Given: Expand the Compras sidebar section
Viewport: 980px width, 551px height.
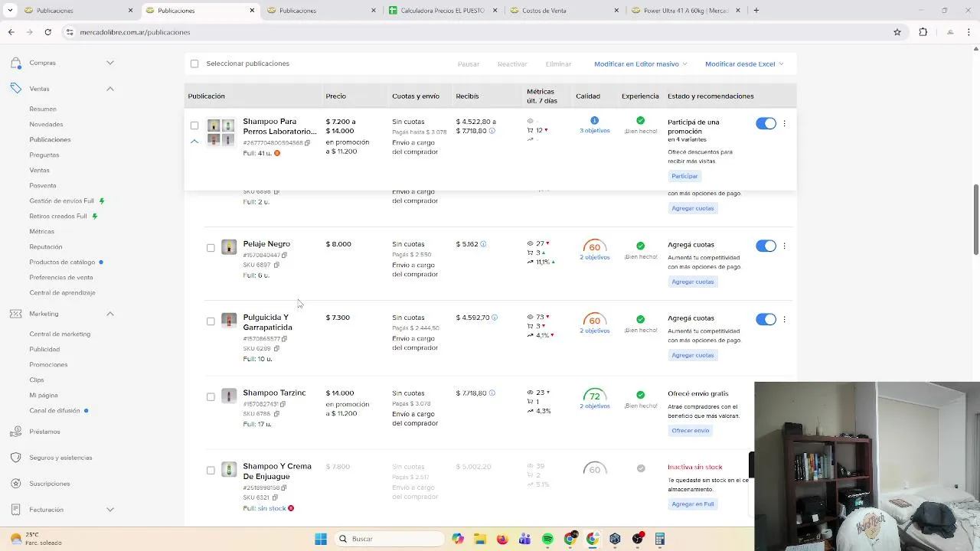Looking at the screenshot, I should click(x=110, y=63).
